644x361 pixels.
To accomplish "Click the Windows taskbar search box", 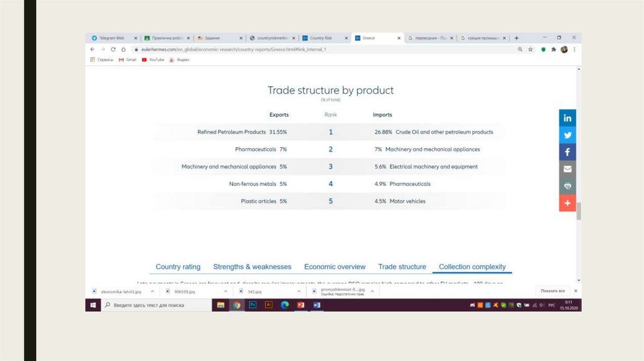I will point(156,305).
